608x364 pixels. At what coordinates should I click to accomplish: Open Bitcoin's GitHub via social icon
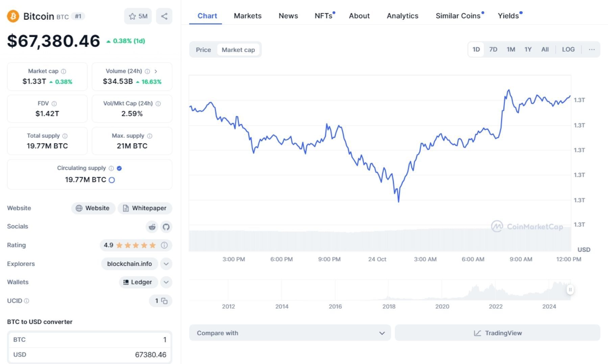click(x=166, y=227)
